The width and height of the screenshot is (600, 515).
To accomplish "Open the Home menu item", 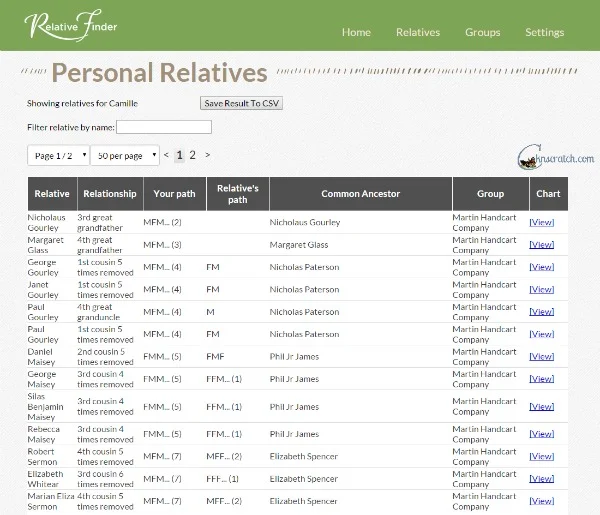I will (356, 32).
